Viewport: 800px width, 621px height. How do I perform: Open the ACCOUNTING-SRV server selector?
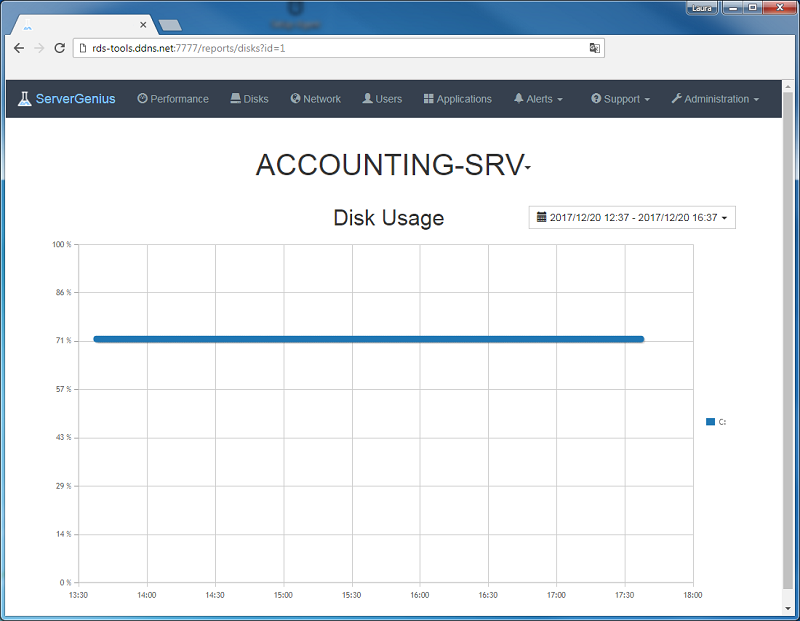pyautogui.click(x=393, y=166)
